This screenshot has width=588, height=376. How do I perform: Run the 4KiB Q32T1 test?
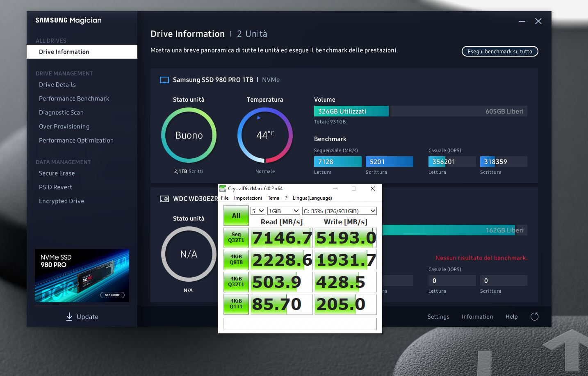pos(236,282)
